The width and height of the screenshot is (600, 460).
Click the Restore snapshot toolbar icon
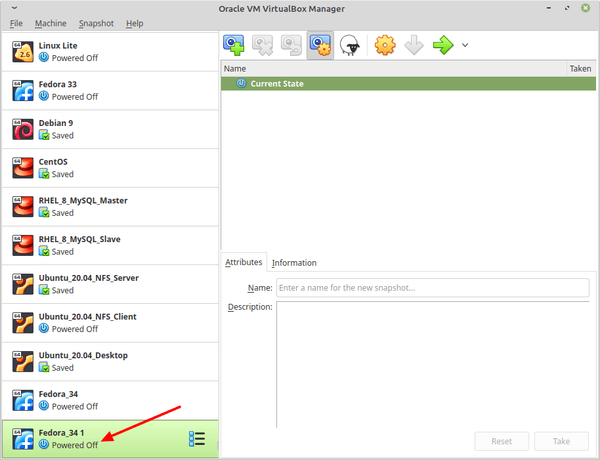coord(291,45)
